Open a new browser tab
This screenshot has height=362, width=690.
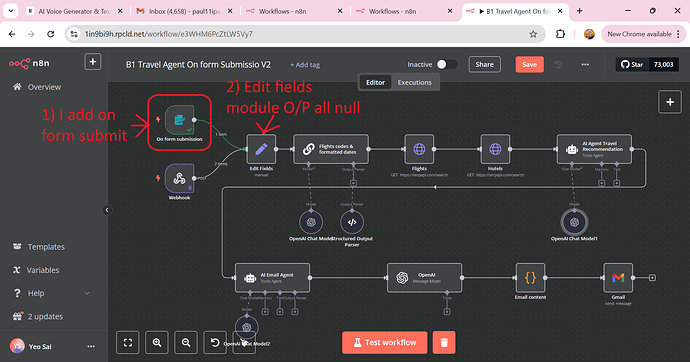(580, 11)
